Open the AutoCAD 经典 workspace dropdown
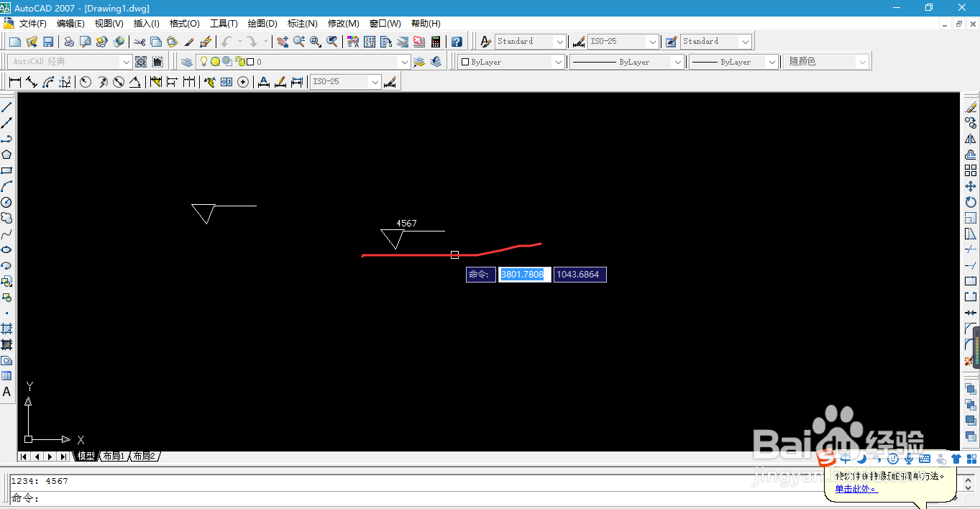980x509 pixels. 127,62
